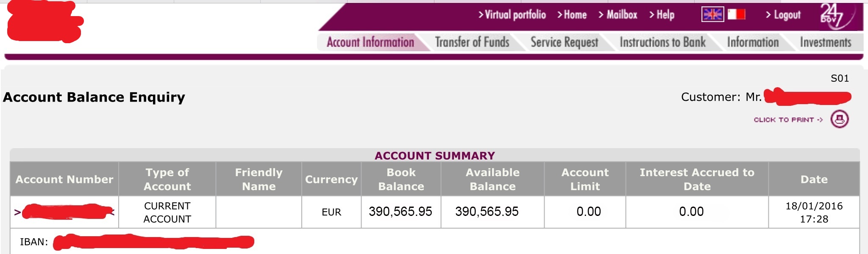Click the round printer icon
The image size is (868, 254).
coord(839,119)
